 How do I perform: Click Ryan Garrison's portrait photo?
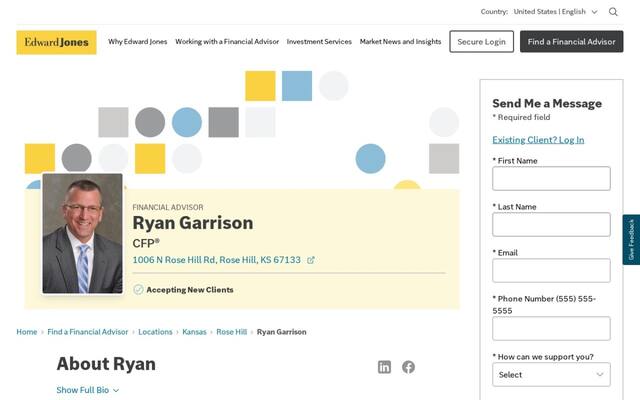[x=82, y=233]
